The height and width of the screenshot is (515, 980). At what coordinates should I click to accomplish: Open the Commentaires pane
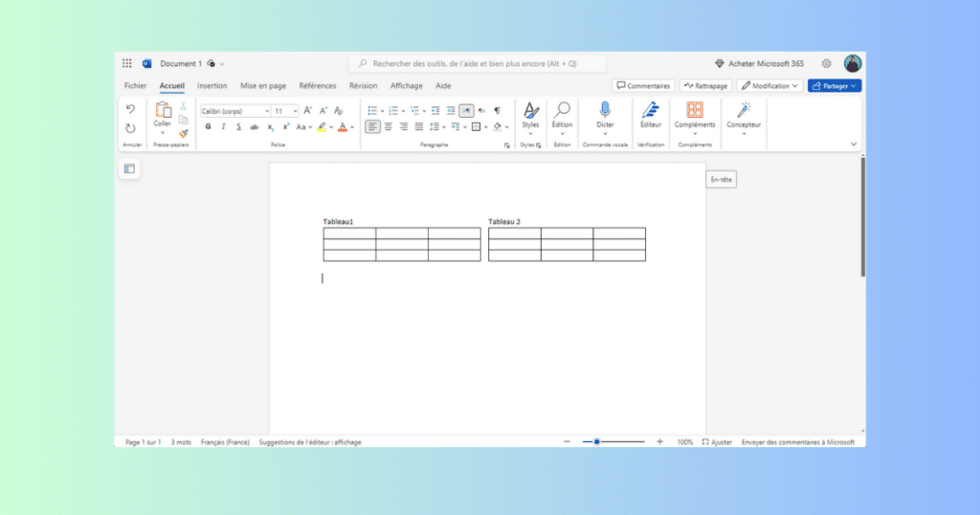coord(643,85)
